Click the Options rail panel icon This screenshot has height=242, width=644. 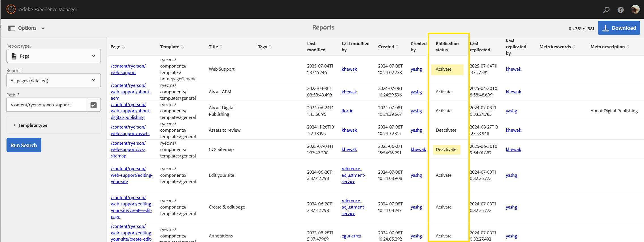[x=12, y=28]
